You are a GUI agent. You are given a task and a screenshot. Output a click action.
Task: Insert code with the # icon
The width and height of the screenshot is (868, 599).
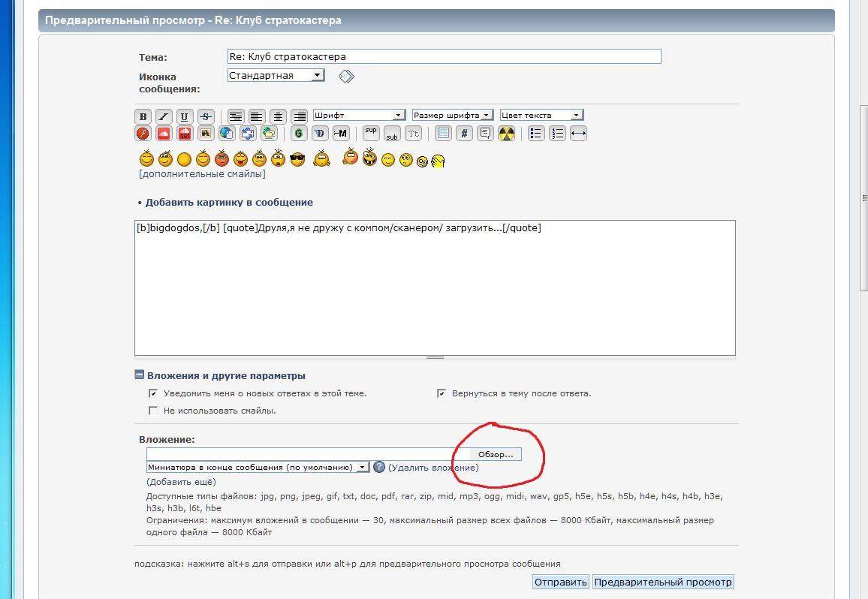point(464,134)
